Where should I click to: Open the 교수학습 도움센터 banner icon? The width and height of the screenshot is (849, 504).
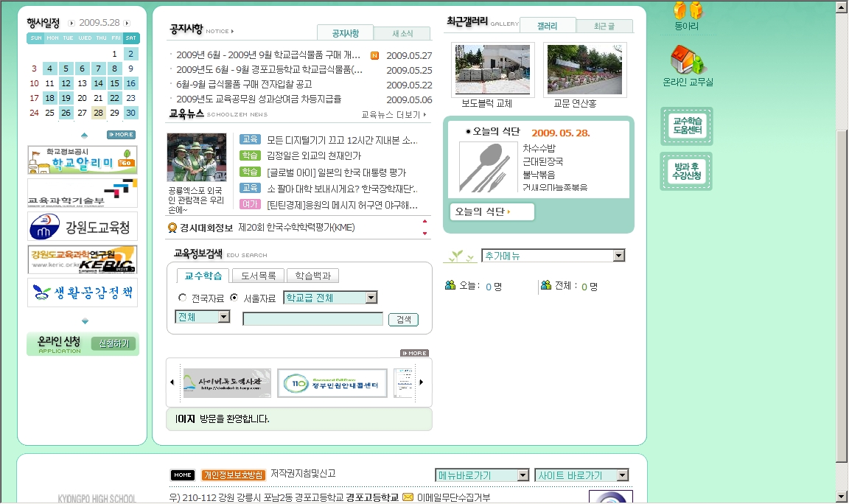tap(686, 126)
